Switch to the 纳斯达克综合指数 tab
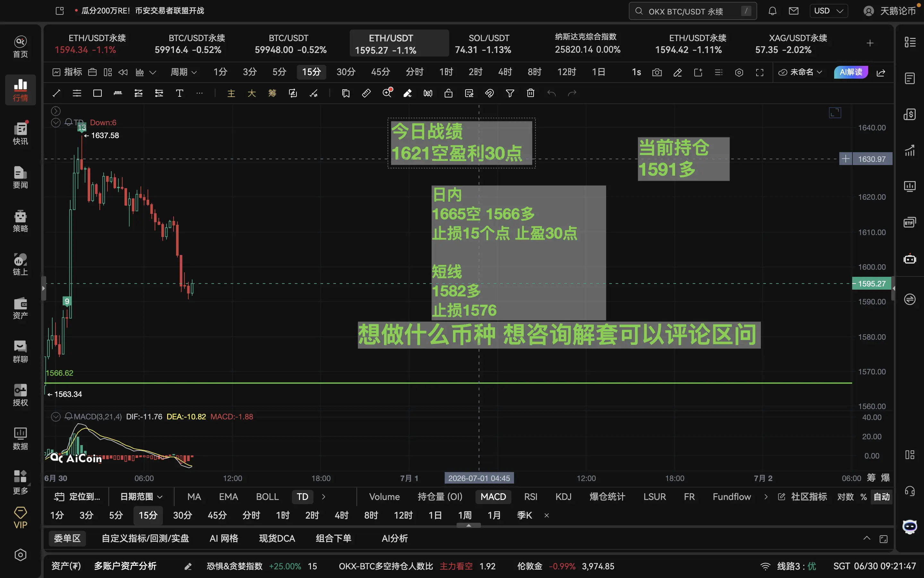Image resolution: width=924 pixels, height=578 pixels. tap(588, 43)
